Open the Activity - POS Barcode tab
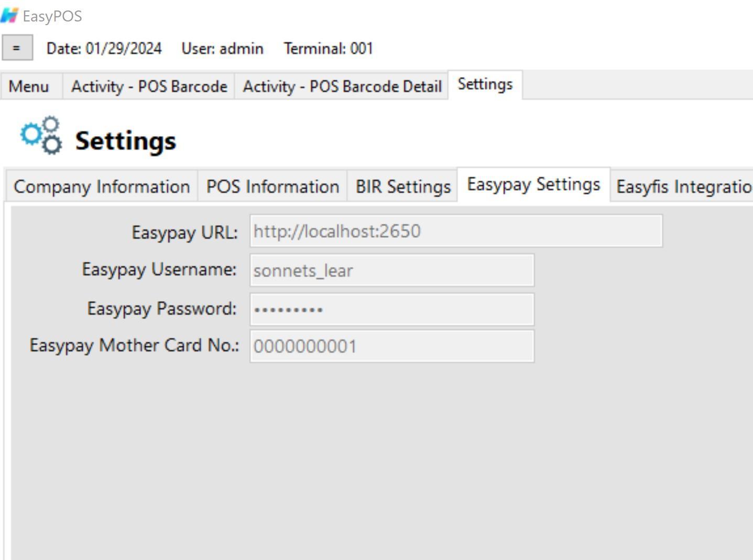 (149, 86)
